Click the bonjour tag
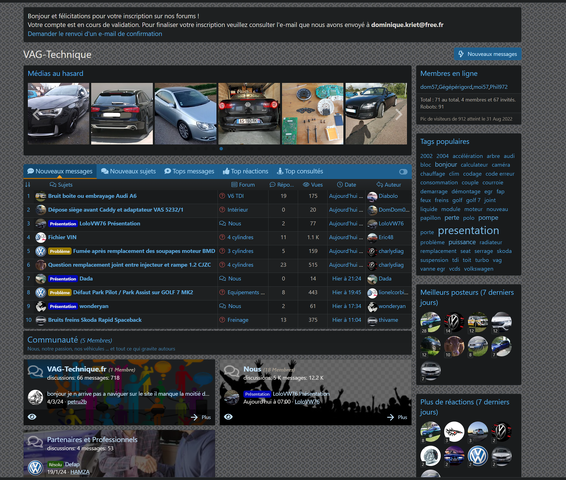The height and width of the screenshot is (480, 566). (446, 165)
